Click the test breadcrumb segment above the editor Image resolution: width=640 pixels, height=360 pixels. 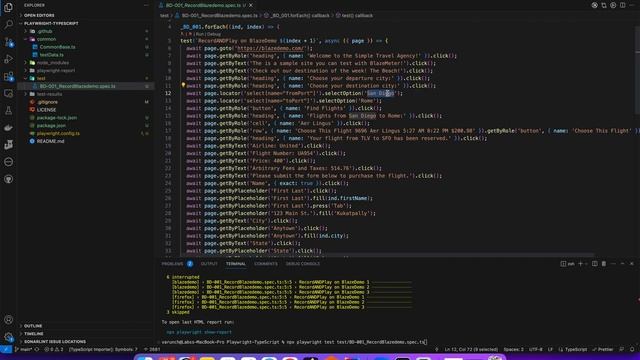164,16
